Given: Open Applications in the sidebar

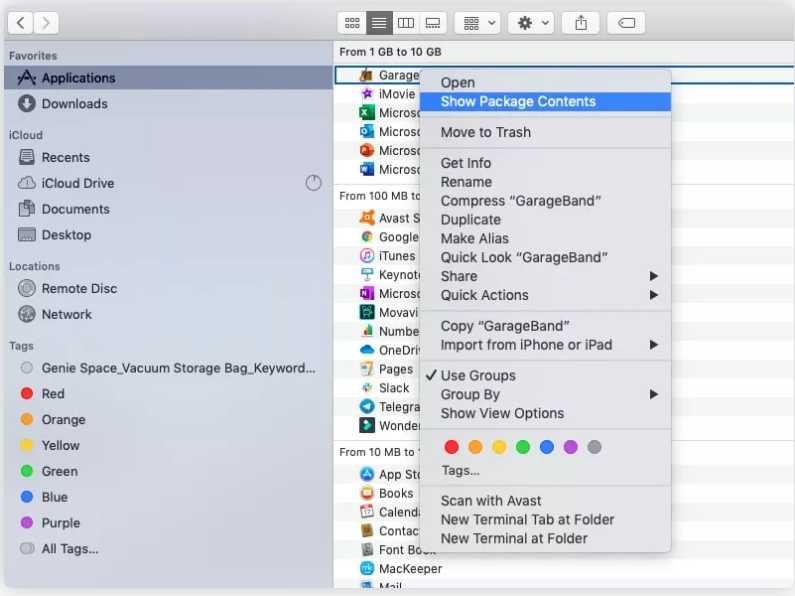Looking at the screenshot, I should coord(168,78).
